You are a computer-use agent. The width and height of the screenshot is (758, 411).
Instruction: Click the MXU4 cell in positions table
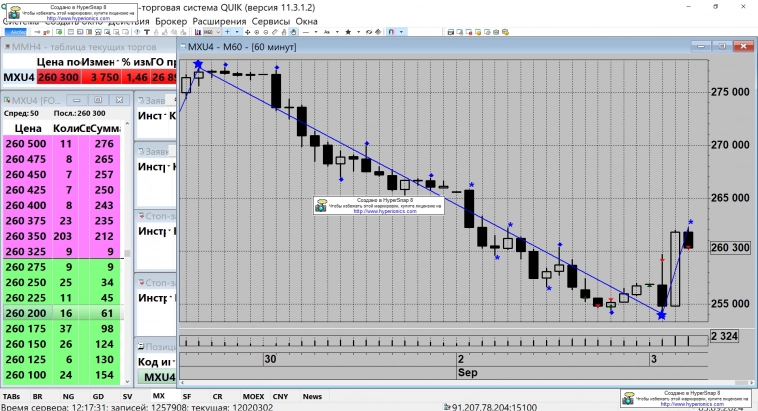click(159, 377)
